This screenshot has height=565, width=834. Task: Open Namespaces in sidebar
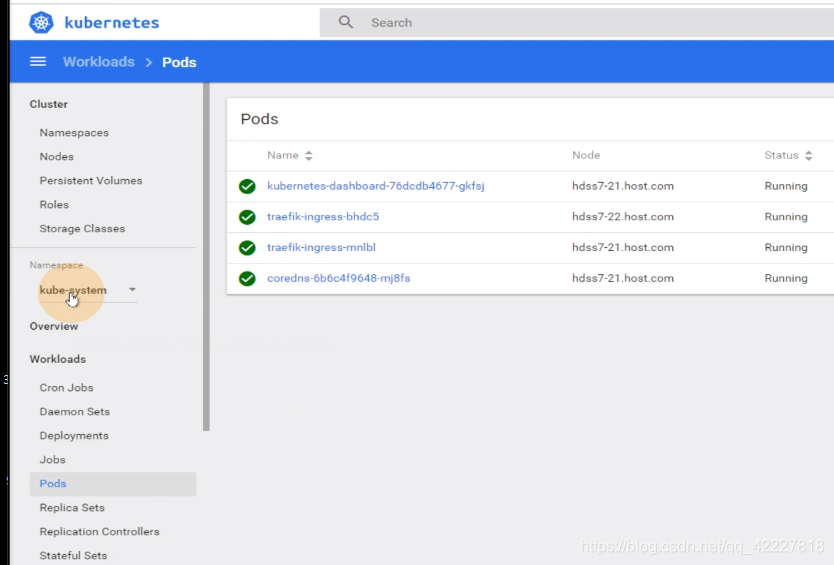(74, 132)
